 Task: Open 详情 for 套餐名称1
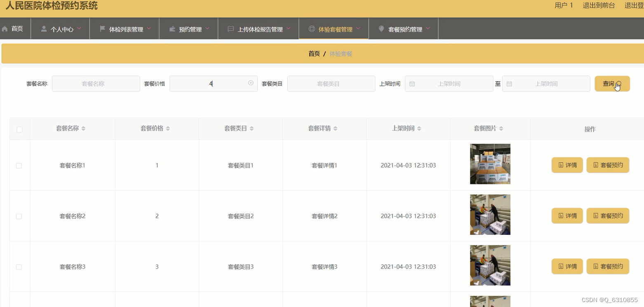567,165
